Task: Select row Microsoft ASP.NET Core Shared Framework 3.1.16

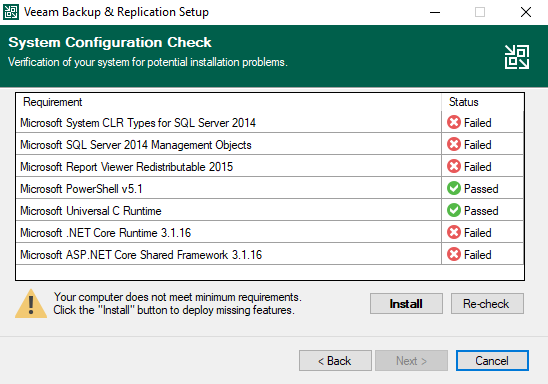Action: [x=269, y=254]
